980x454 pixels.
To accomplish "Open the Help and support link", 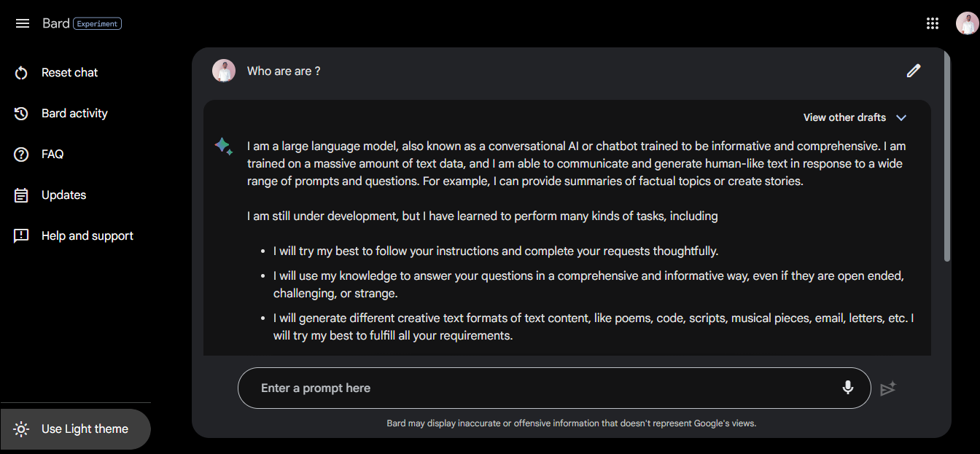I will 87,236.
